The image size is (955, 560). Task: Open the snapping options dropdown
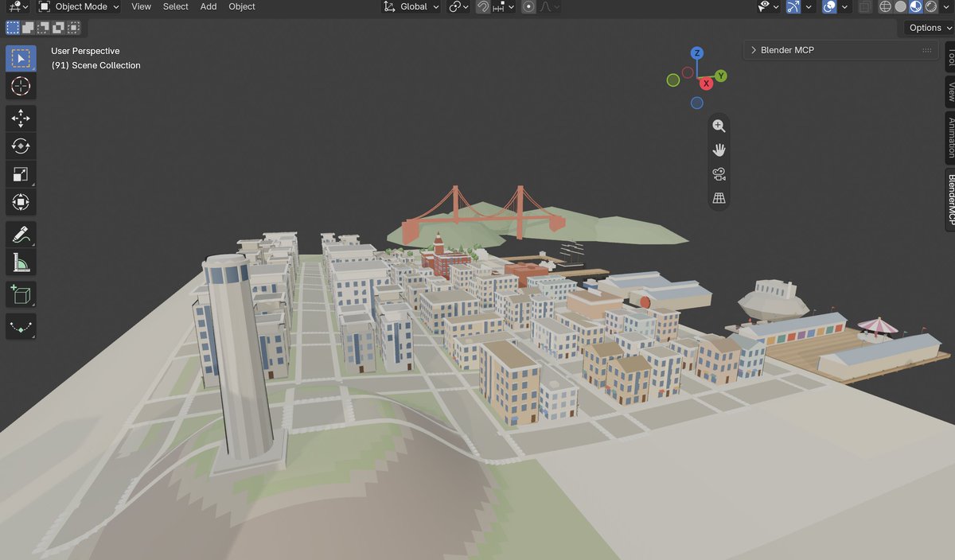pos(504,6)
